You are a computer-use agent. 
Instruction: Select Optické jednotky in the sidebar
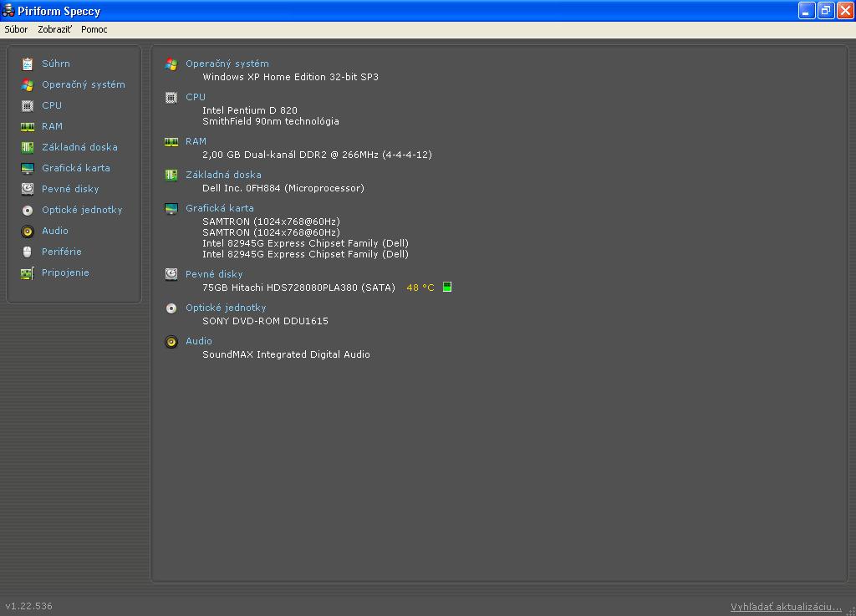(82, 210)
